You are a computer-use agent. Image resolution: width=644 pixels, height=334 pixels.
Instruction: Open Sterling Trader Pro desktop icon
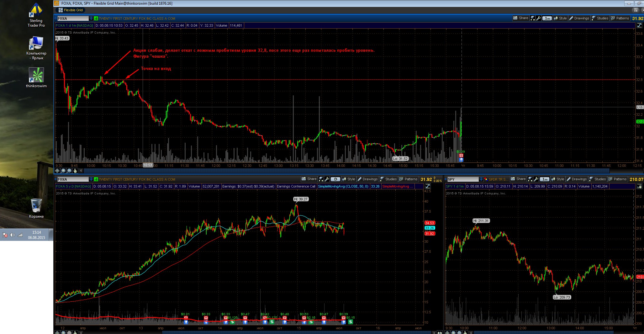click(x=36, y=15)
